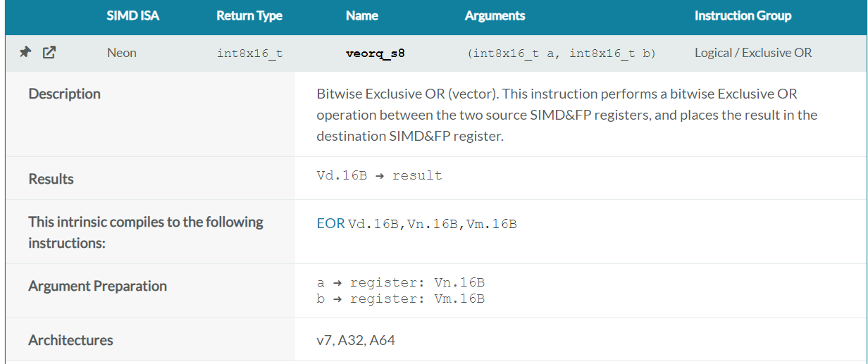
Task: Click the v7, A32, A64 architectures text
Action: (356, 340)
